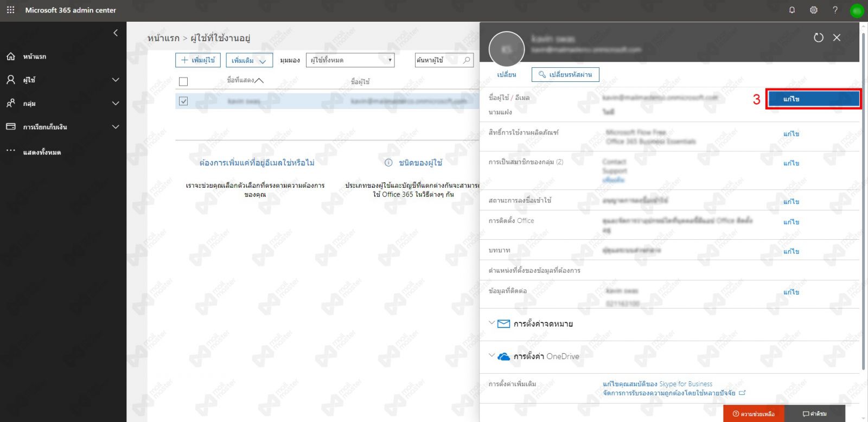Click แก้ไข for ข้อมูลที่ติดต่อ
This screenshot has width=868, height=422.
(792, 292)
